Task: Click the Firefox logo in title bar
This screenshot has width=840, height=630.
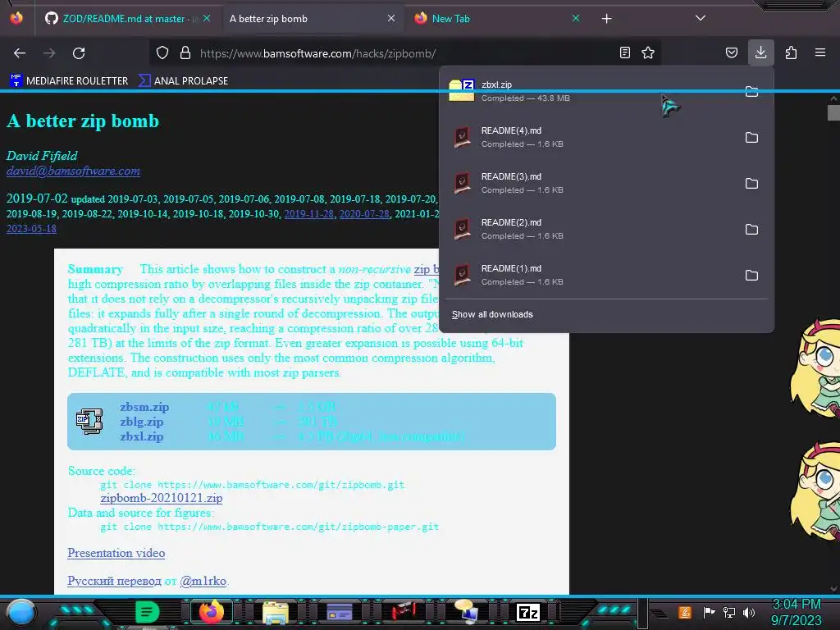Action: click(x=16, y=18)
